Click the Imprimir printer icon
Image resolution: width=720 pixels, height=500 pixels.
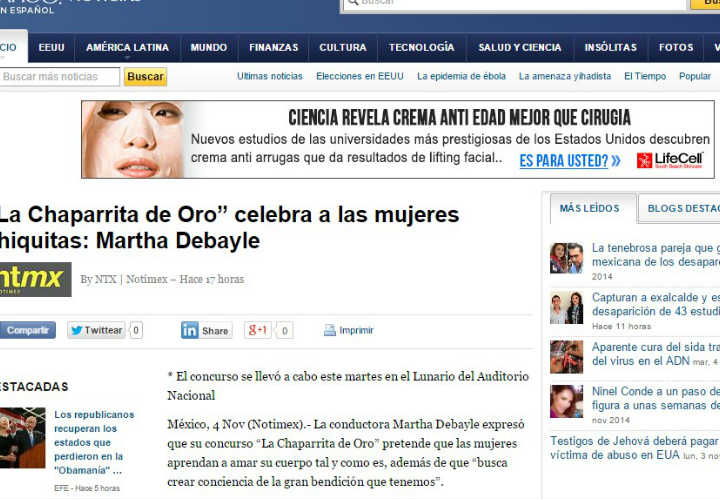coord(330,330)
